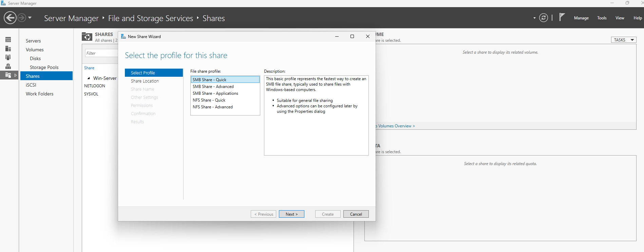The image size is (644, 252).
Task: Select Shares in the navigation pane
Action: tap(46, 76)
